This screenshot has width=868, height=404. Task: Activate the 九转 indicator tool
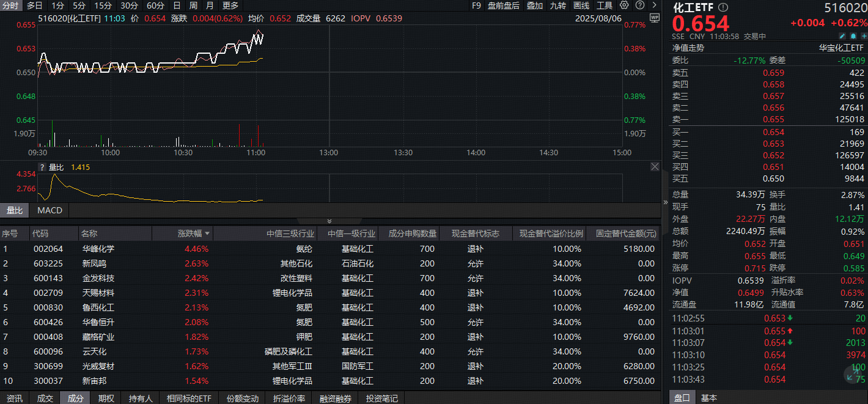tap(559, 6)
